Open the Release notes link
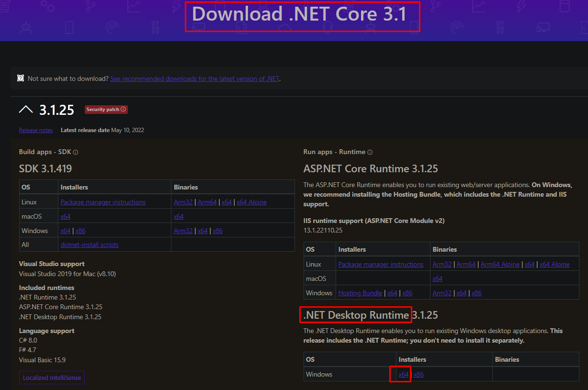The image size is (588, 390). (36, 130)
